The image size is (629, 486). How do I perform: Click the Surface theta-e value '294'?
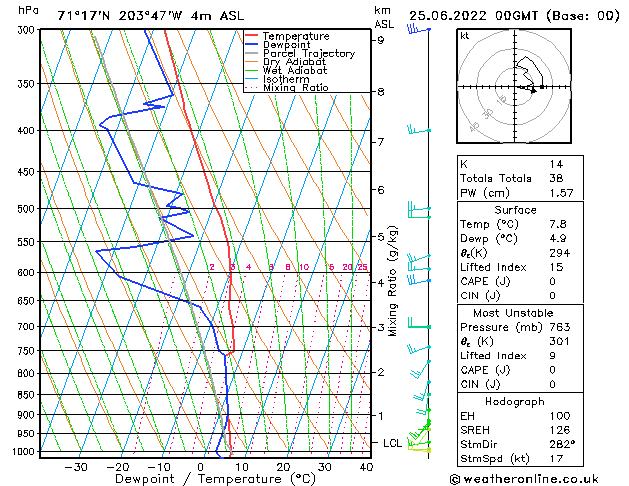pos(560,253)
